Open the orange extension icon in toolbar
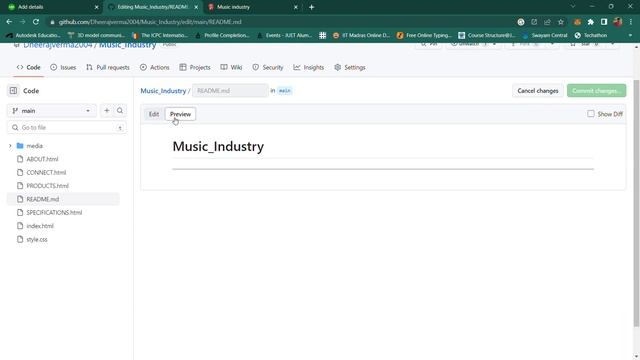This screenshot has height=360, width=640. 577,22
